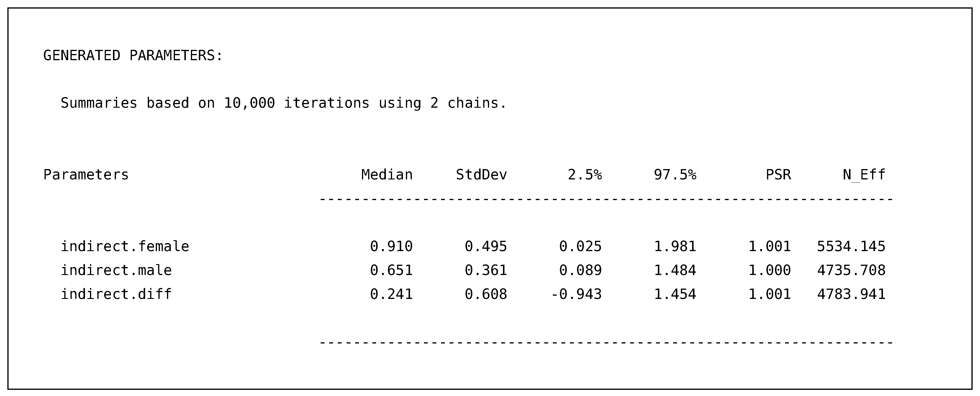This screenshot has width=980, height=396.
Task: Click the PSR column header
Action: (x=778, y=175)
